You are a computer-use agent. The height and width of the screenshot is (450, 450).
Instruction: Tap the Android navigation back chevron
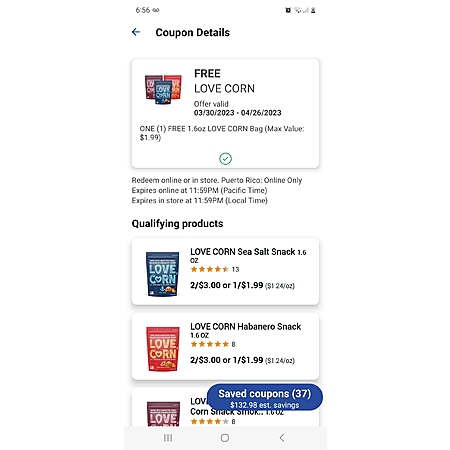[282, 438]
